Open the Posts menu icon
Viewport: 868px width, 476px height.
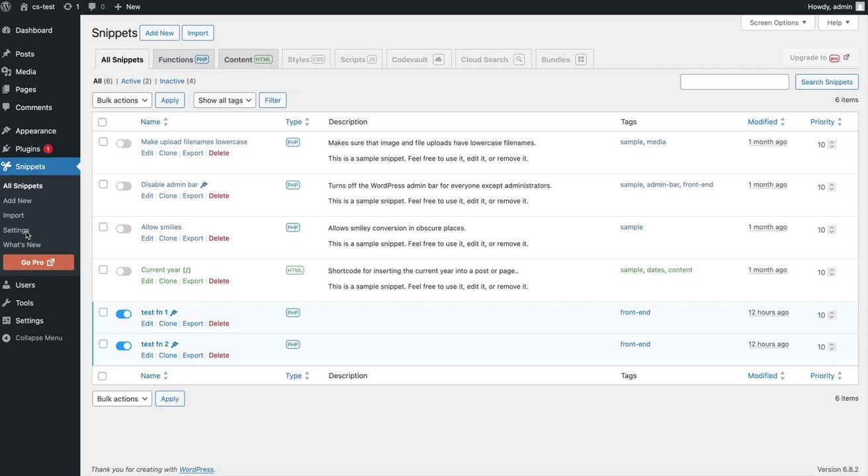(x=7, y=54)
